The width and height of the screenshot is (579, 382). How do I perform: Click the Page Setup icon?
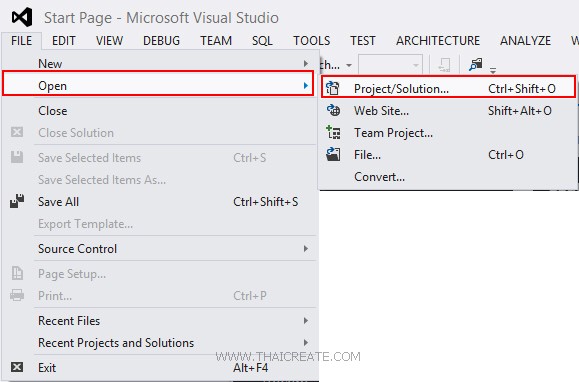pos(17,273)
